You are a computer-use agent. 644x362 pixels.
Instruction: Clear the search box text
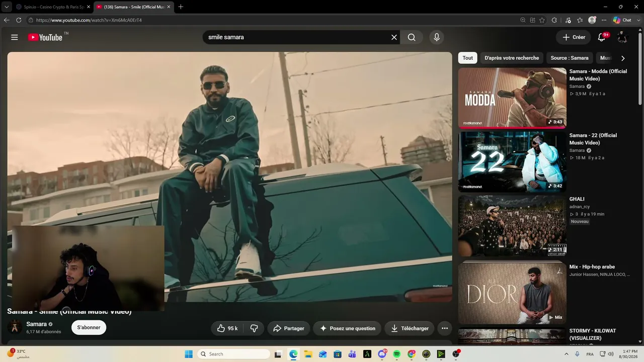tap(394, 37)
